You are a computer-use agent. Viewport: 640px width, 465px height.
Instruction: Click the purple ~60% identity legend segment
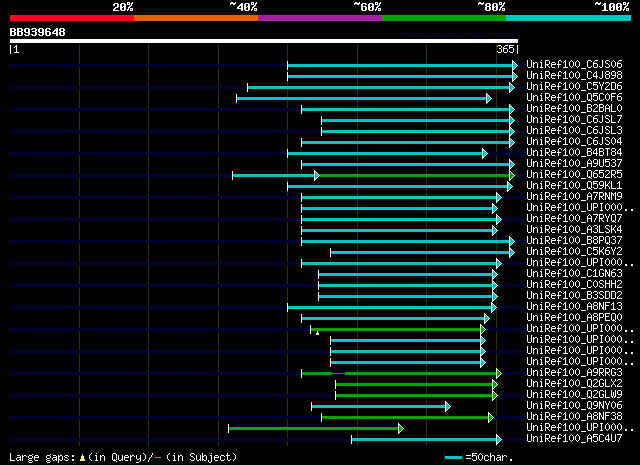(320, 18)
